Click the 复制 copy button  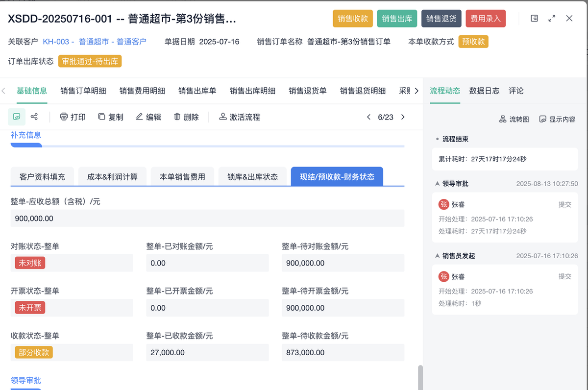[111, 117]
